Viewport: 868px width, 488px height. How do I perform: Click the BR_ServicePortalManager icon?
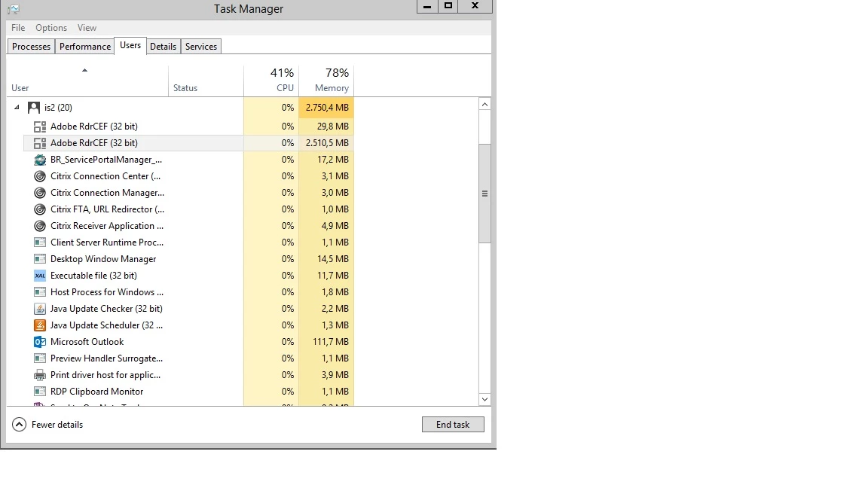click(40, 160)
